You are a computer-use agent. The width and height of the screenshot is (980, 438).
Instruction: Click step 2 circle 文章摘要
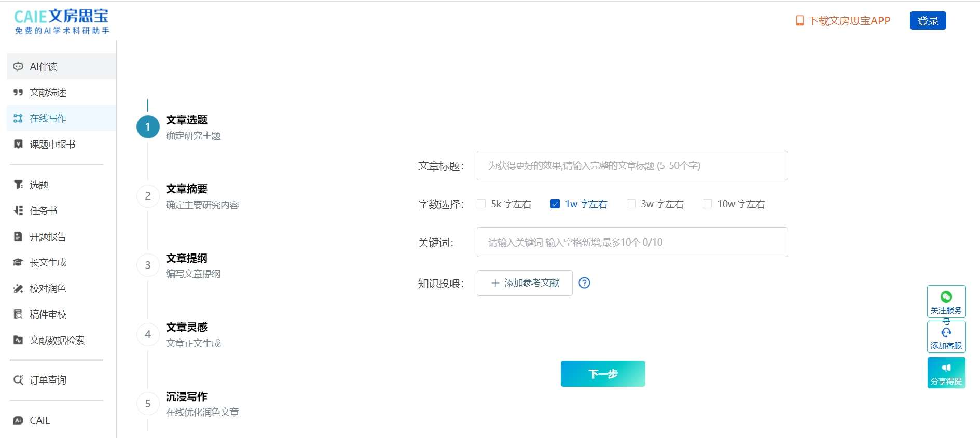148,196
